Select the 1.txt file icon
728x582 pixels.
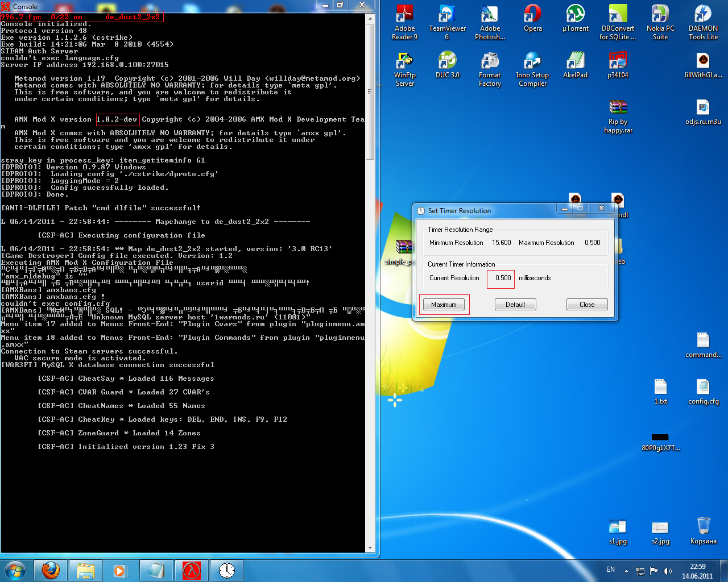coord(660,392)
